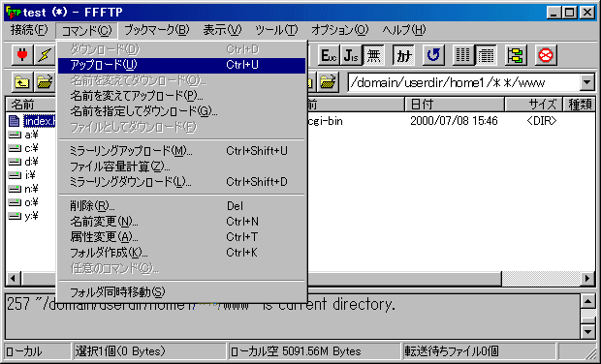Choose アップロード(U) from the menu
This screenshot has width=601, height=364.
point(181,65)
